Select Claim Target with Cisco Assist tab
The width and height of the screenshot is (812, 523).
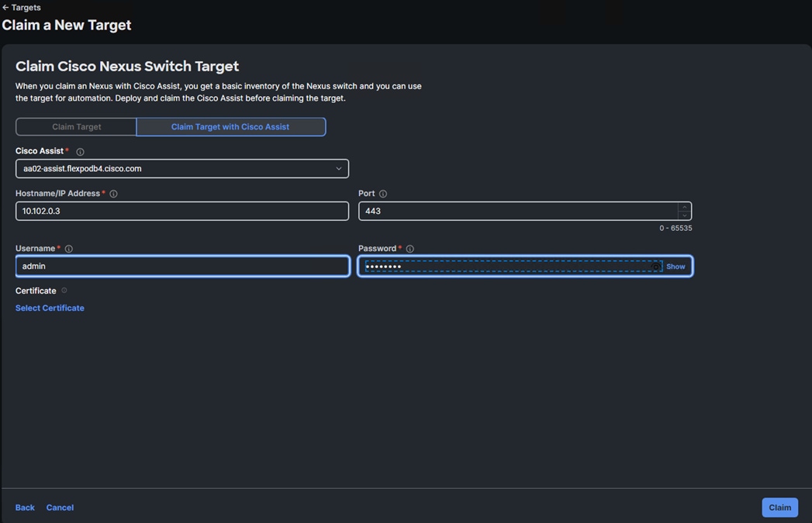[230, 127]
